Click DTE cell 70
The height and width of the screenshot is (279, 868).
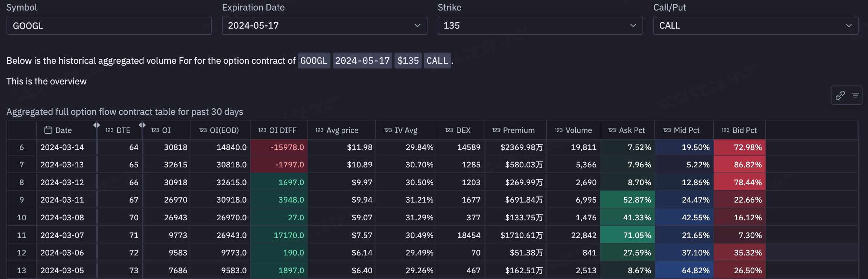point(120,217)
